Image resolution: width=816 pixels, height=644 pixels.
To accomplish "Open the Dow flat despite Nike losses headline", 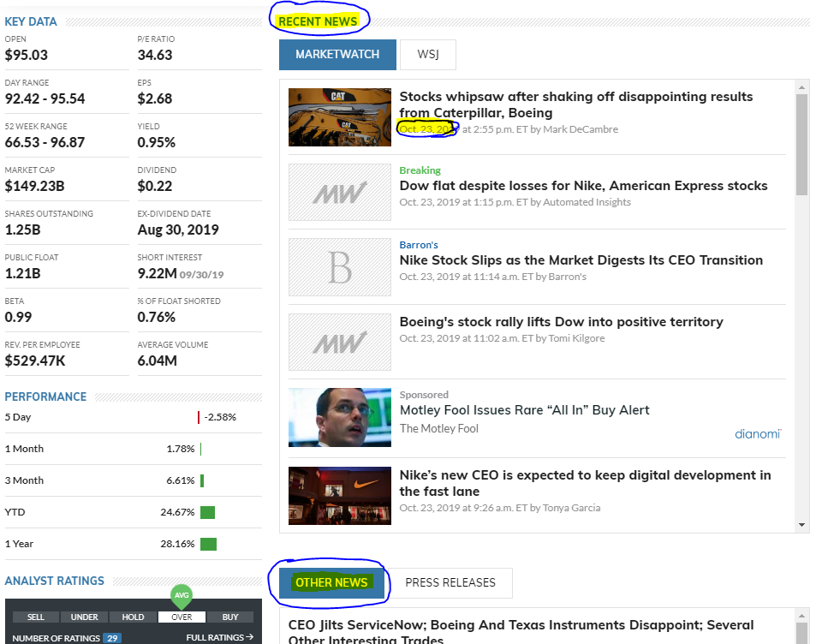I will pos(583,186).
